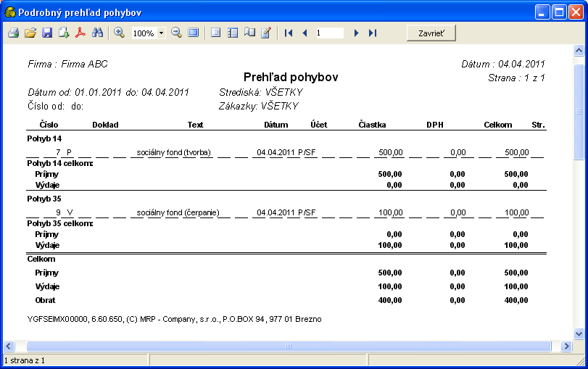This screenshot has width=588, height=369.
Task: Go to the first page
Action: tap(289, 33)
